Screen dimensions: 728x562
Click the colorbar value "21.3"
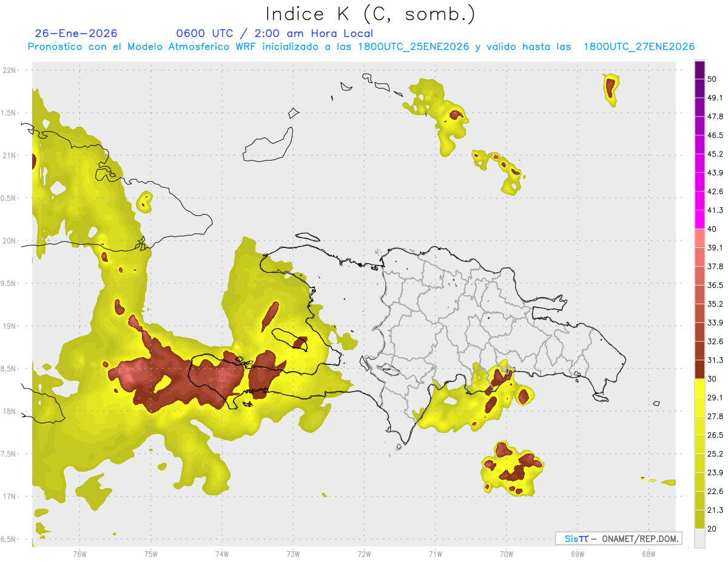point(715,510)
